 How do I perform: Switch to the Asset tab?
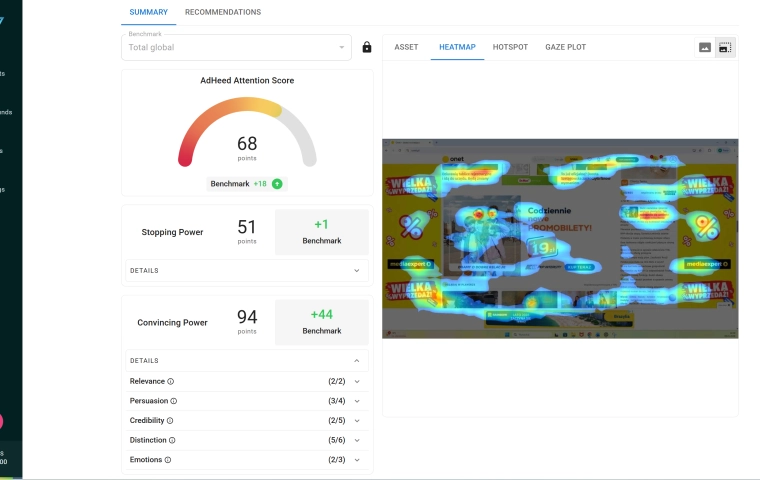click(x=406, y=47)
